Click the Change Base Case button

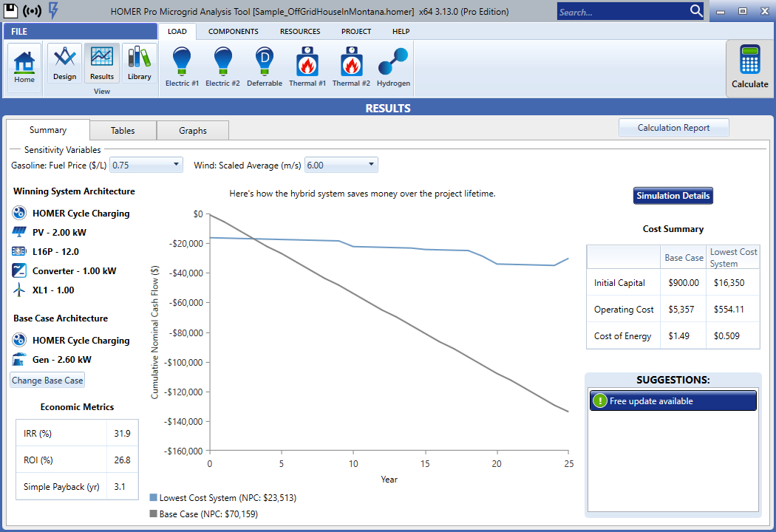click(x=47, y=381)
